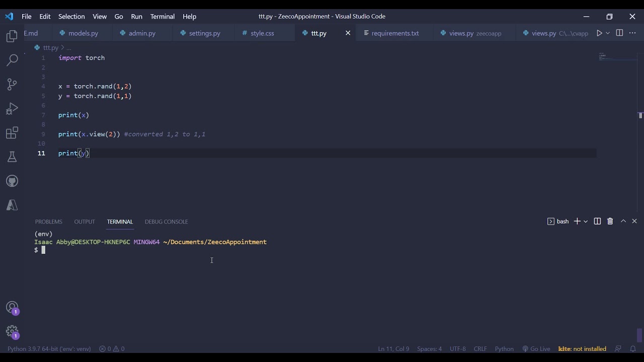Click the line number 9 in gutter
This screenshot has width=644, height=362.
43,134
